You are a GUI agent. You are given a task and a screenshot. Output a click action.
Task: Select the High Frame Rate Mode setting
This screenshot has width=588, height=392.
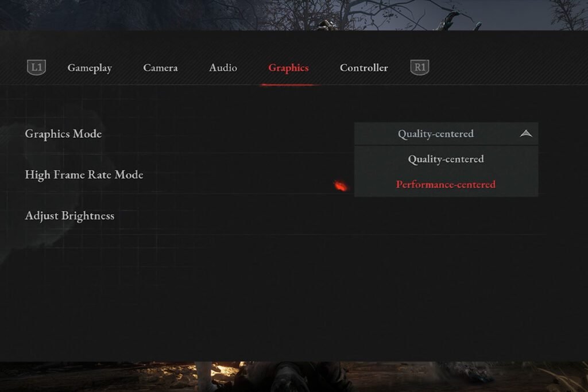(84, 174)
